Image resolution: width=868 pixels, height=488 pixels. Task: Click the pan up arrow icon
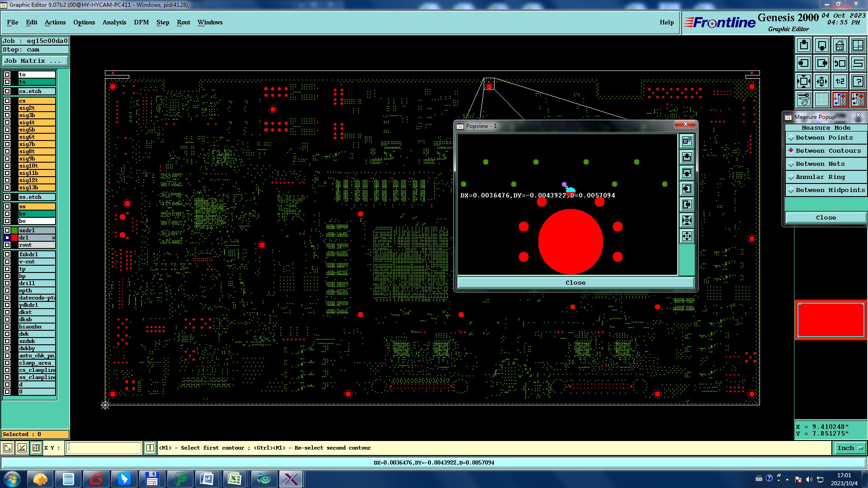[x=803, y=45]
